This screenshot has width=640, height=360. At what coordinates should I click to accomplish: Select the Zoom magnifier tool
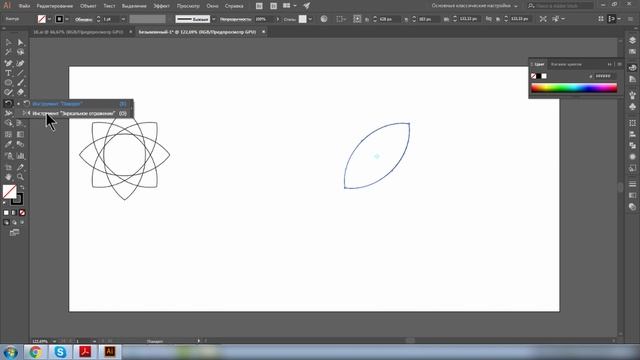(x=20, y=177)
